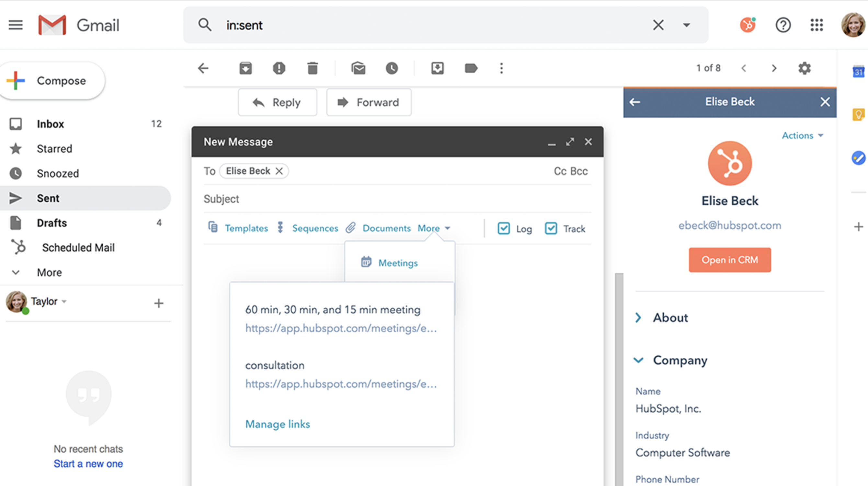Image resolution: width=868 pixels, height=486 pixels.
Task: Get add-ons with the side panel plus
Action: (x=858, y=226)
